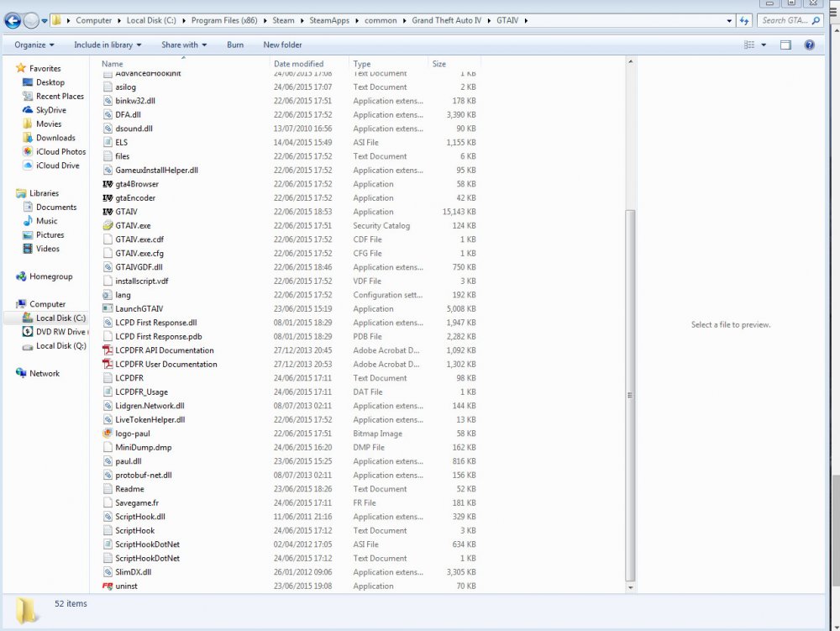Click the address bar refresh button
This screenshot has width=840, height=631.
[744, 21]
